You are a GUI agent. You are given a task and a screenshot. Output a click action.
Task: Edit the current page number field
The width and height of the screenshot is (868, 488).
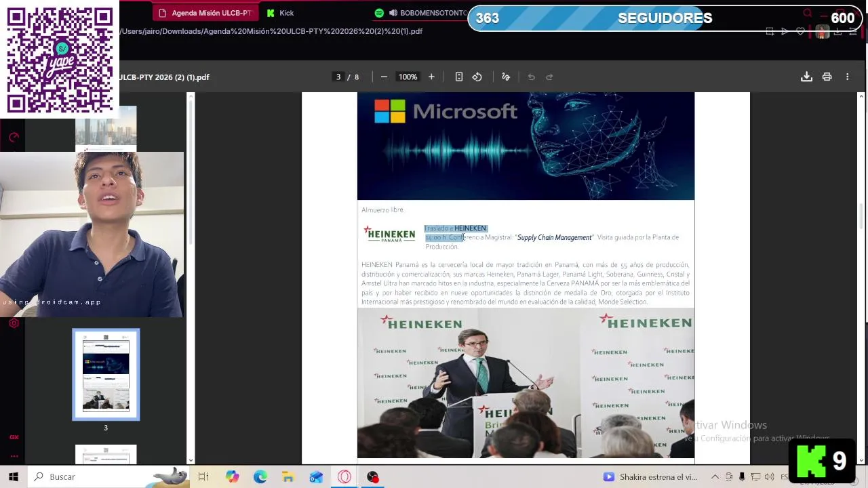tap(338, 77)
